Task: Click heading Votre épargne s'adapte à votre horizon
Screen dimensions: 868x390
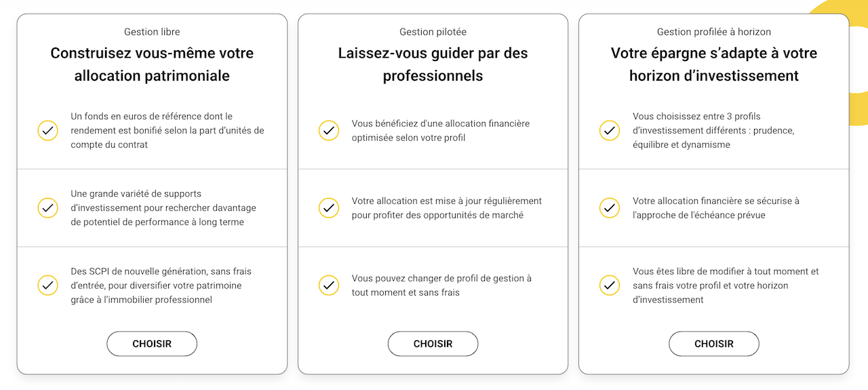Action: tap(714, 64)
